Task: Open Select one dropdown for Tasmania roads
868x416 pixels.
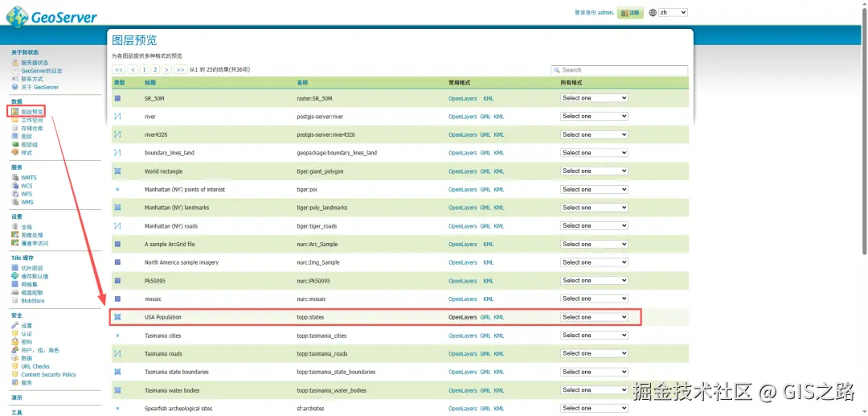Action: 594,353
